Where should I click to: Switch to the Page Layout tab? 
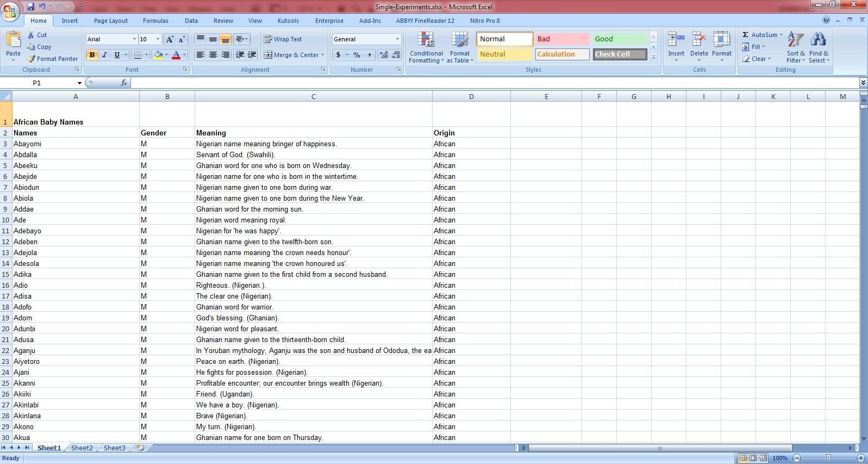tap(110, 21)
